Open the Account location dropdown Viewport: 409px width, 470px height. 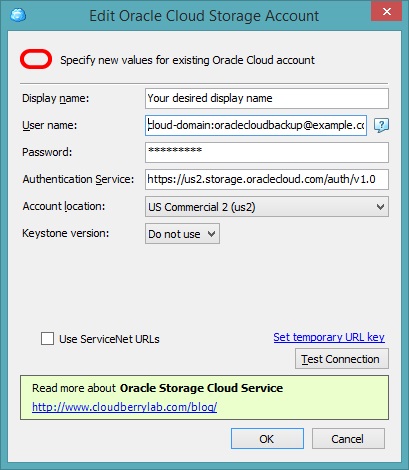point(267,207)
